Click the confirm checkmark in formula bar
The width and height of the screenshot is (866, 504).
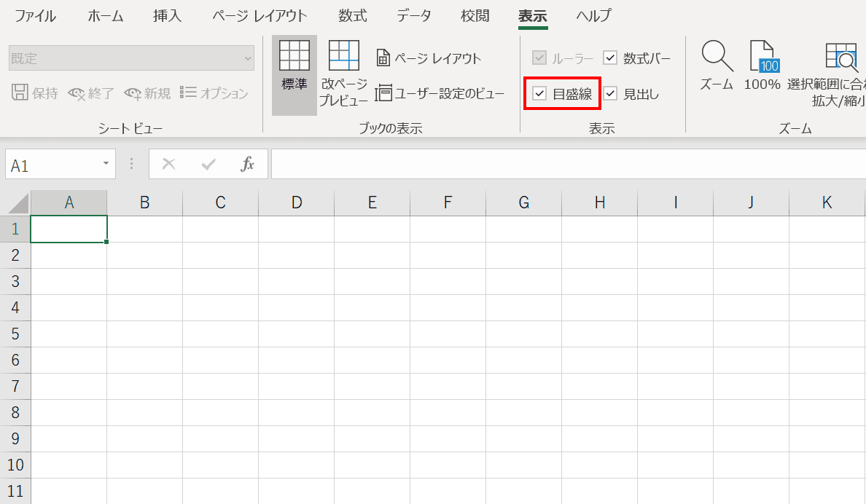208,164
